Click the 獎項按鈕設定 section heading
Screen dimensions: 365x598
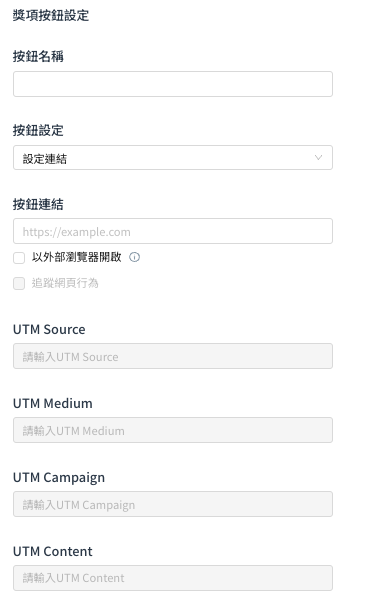[51, 16]
